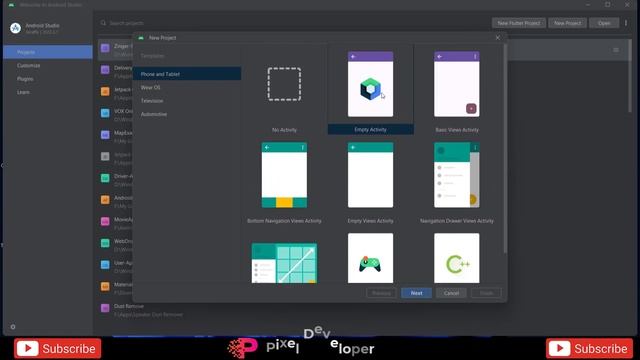Click the Dust Remove project icon
Screen dimensions: 640x360
[x=105, y=308]
